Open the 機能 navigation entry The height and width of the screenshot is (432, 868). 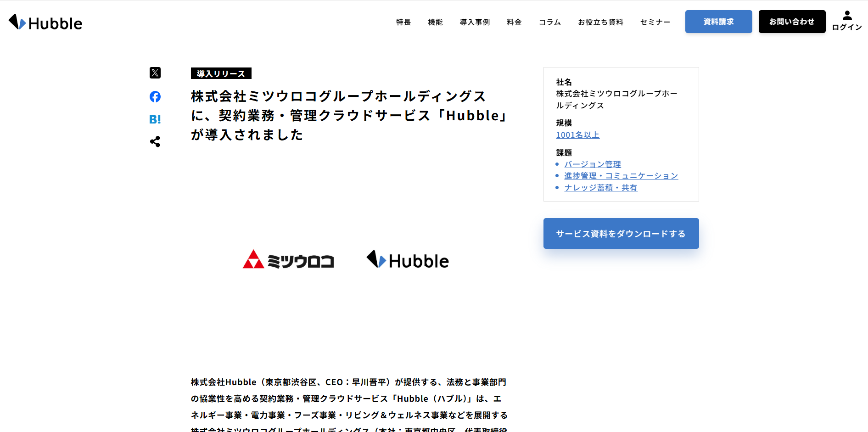[435, 22]
